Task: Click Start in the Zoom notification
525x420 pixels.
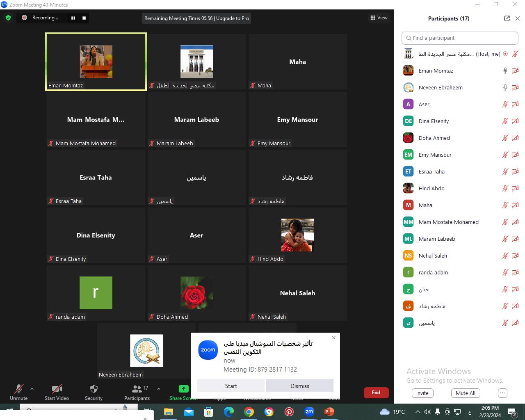Action: (231, 386)
